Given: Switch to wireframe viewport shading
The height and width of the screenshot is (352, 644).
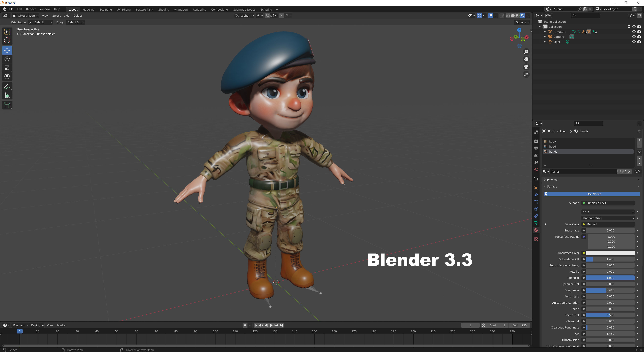Looking at the screenshot, I should (508, 15).
